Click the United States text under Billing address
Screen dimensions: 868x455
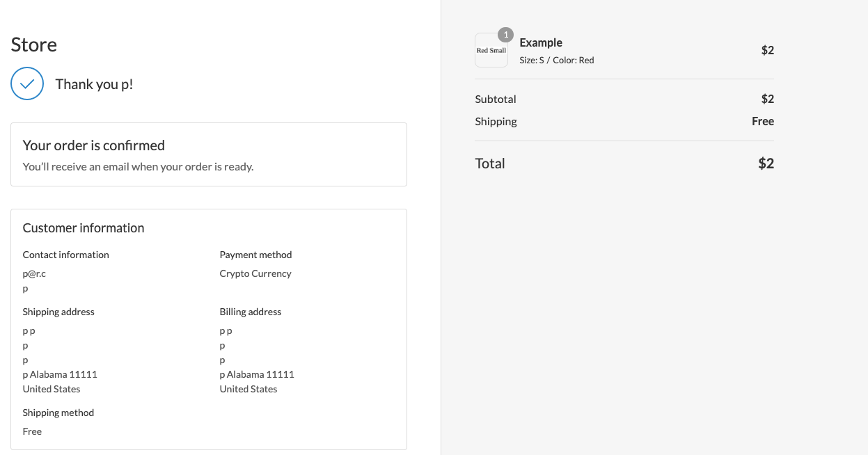pyautogui.click(x=248, y=389)
